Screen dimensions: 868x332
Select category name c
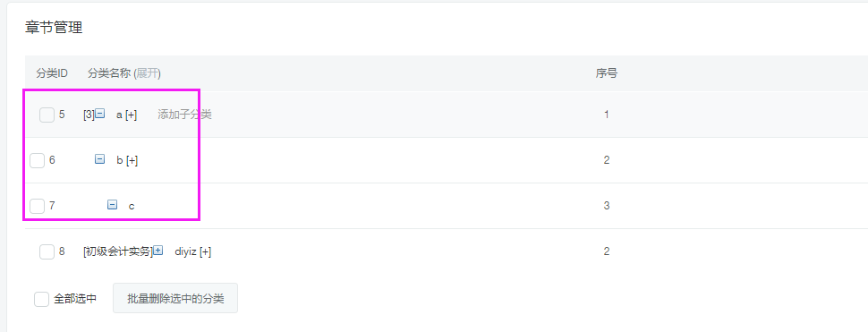132,206
